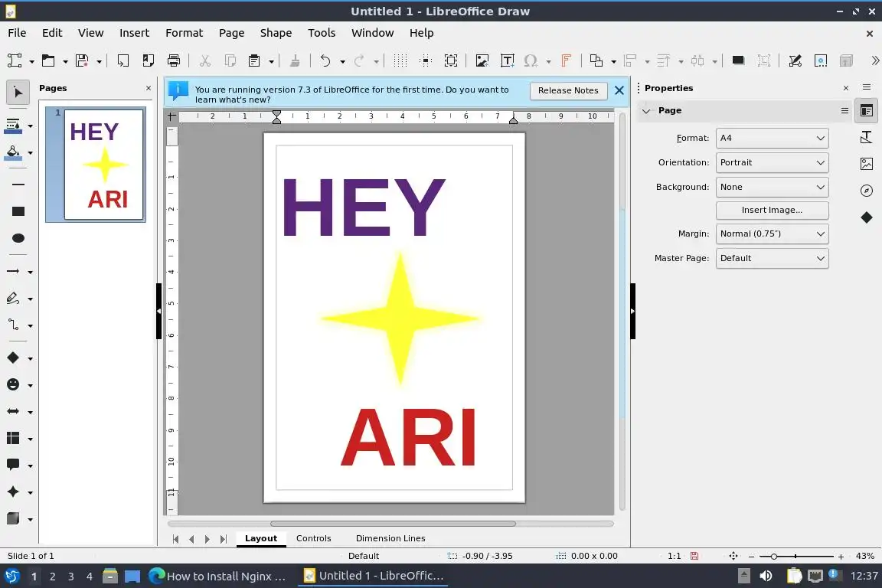Image resolution: width=882 pixels, height=588 pixels.
Task: Toggle the Display Grid button
Action: (400, 61)
